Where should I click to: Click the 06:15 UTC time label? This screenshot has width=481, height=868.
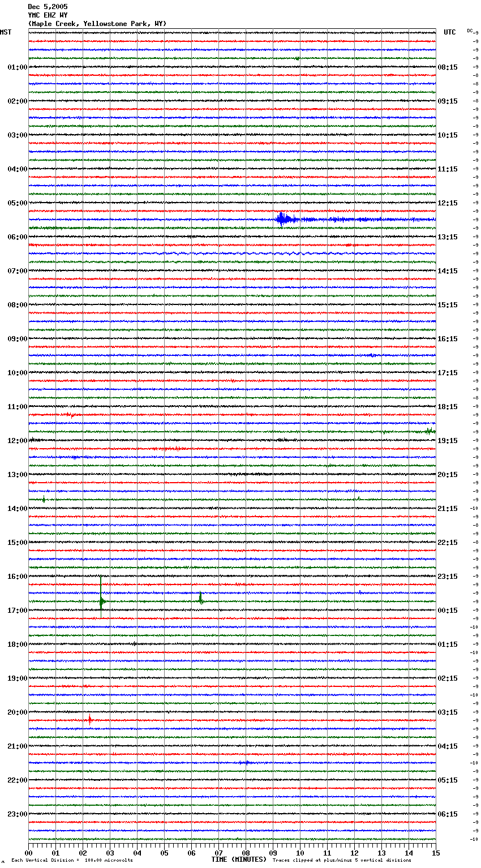(448, 814)
